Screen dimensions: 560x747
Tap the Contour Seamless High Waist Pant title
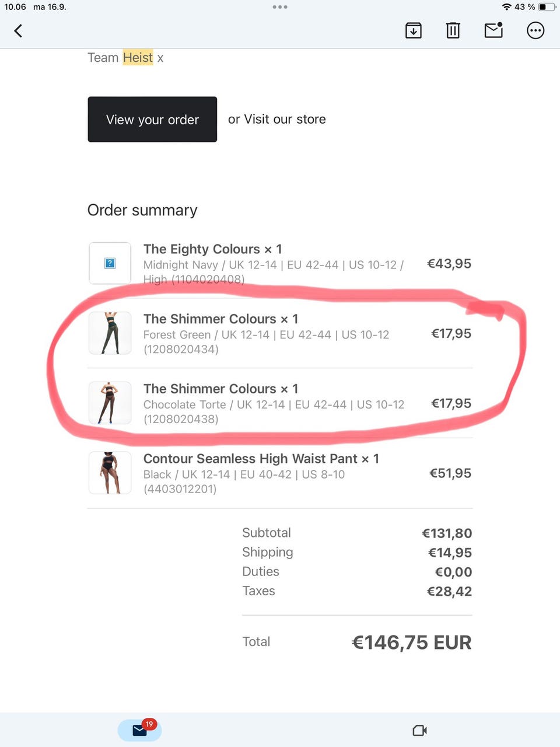[250, 459]
